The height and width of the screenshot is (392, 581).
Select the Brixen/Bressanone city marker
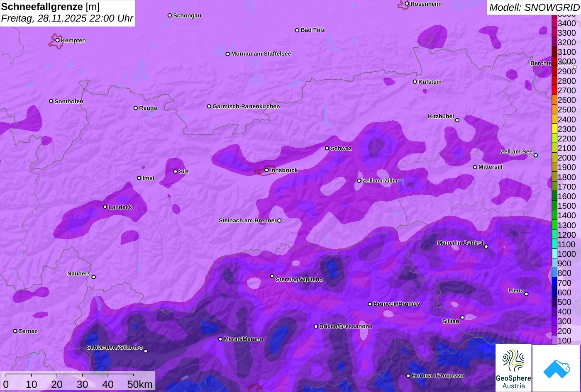[316, 326]
